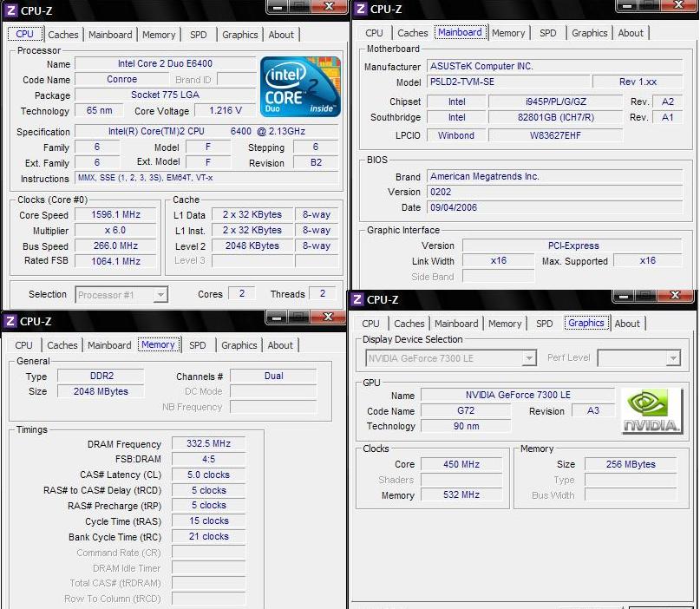The height and width of the screenshot is (609, 700).
Task: Open the About tab in Memory window
Action: click(280, 345)
